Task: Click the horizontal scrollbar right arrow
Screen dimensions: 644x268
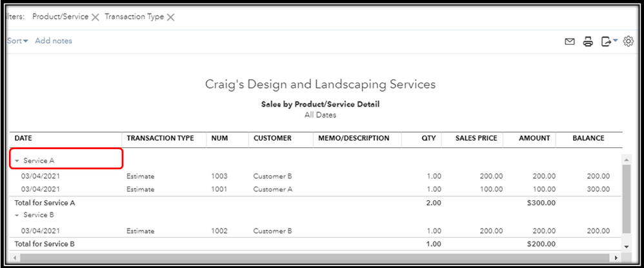Action: [x=616, y=258]
